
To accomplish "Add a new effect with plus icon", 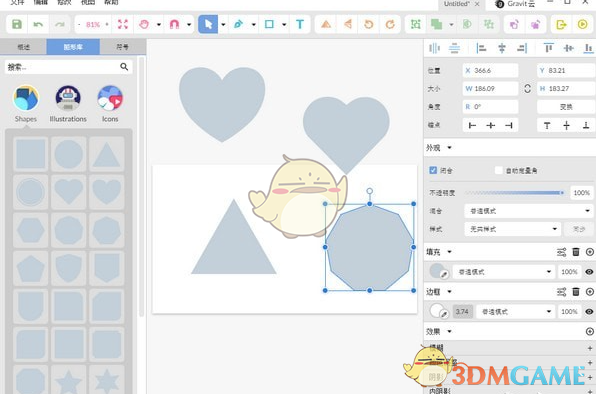I will point(590,331).
